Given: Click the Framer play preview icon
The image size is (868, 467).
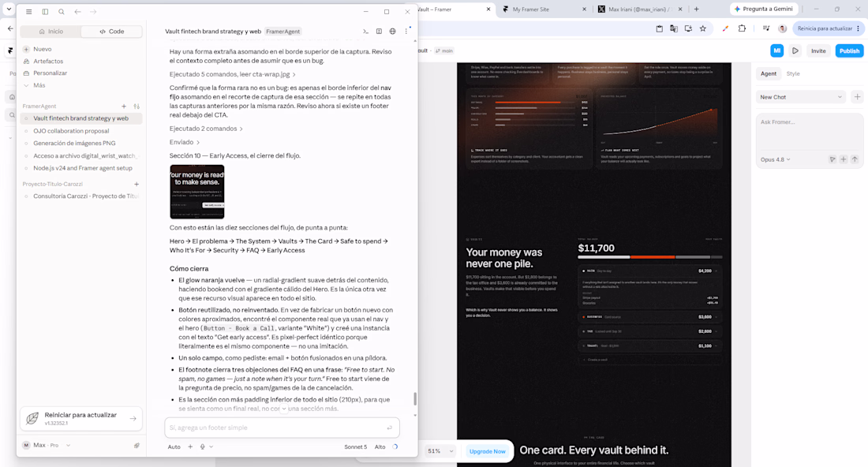Looking at the screenshot, I should [795, 51].
